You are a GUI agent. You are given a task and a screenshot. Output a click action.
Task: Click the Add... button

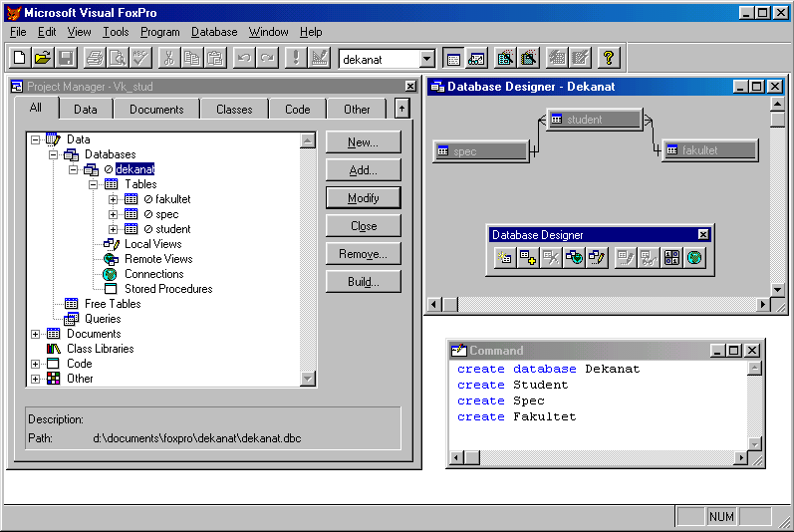tap(363, 170)
